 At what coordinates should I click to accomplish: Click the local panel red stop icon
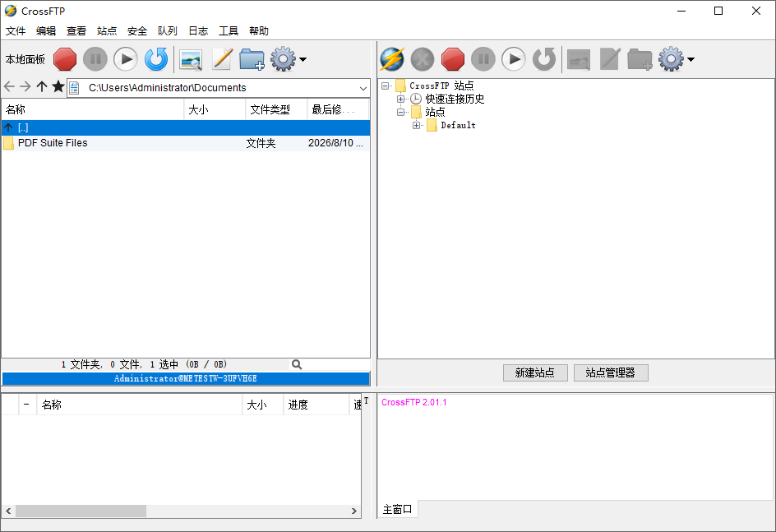(65, 59)
